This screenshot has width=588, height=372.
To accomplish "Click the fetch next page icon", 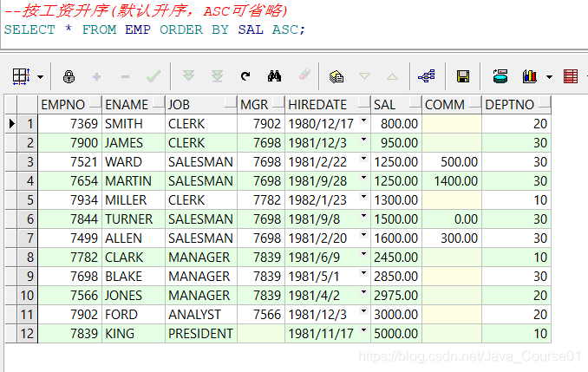I will coord(188,75).
